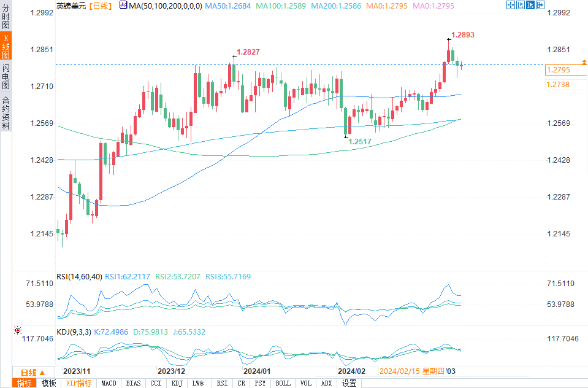
Task: Open the MA indicator settings icon
Action: click(123, 6)
